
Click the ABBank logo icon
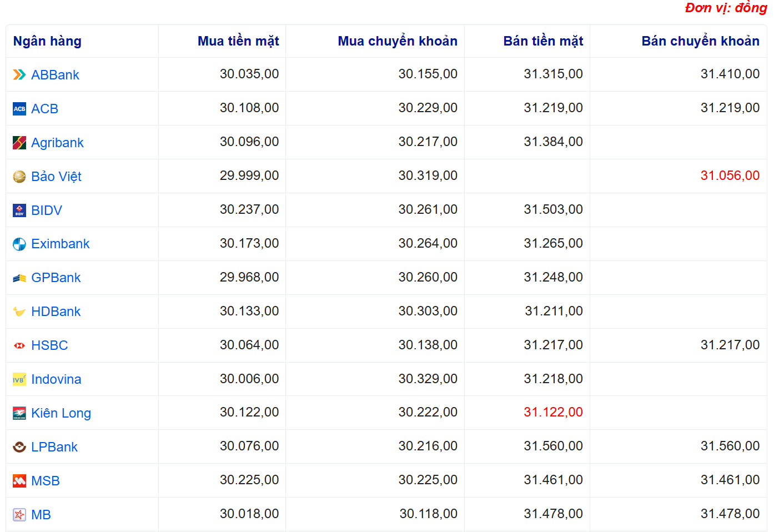pyautogui.click(x=19, y=75)
